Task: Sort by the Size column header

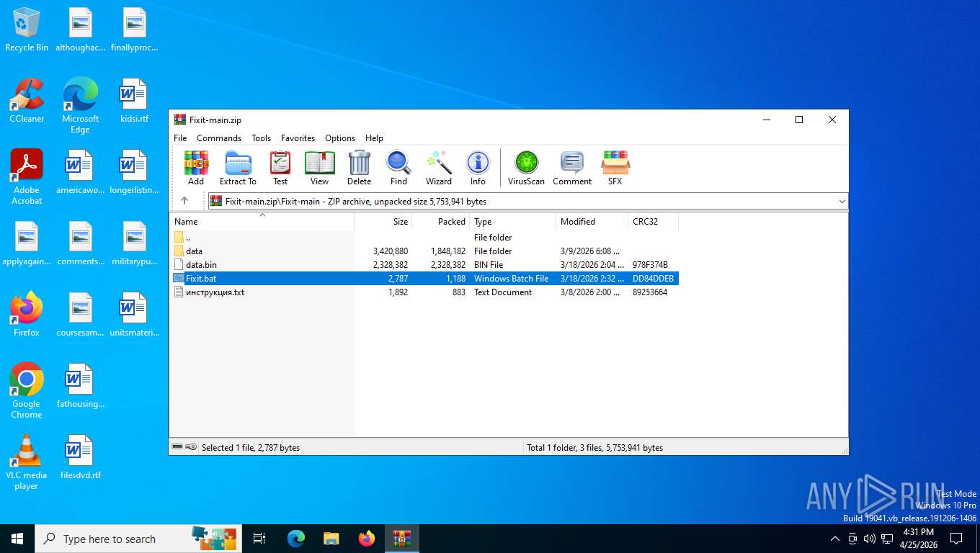Action: 383,222
